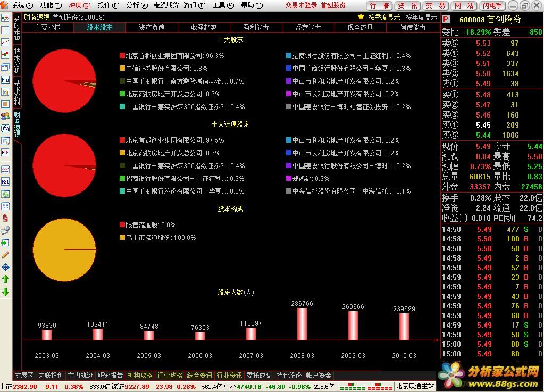Toggle 按年度显示 annual display
This screenshot has height=392, width=544.
point(421,18)
